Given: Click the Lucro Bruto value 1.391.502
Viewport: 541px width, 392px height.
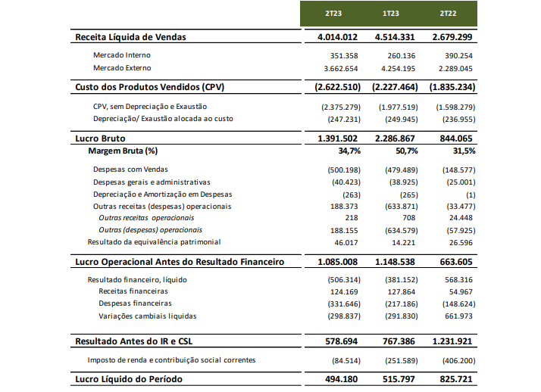Looking at the screenshot, I should [336, 138].
